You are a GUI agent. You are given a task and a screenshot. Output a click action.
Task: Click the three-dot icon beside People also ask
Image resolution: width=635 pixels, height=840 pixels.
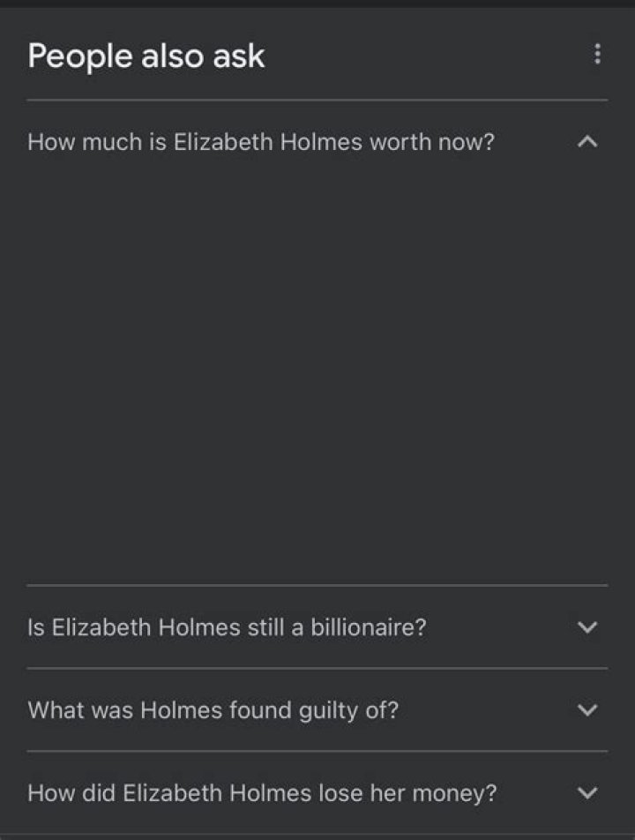596,55
